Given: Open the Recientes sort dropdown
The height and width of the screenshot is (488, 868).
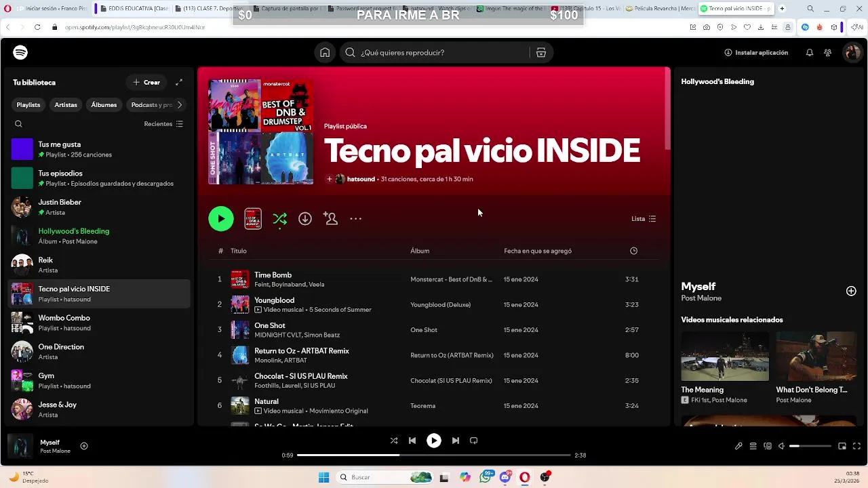Looking at the screenshot, I should [163, 124].
